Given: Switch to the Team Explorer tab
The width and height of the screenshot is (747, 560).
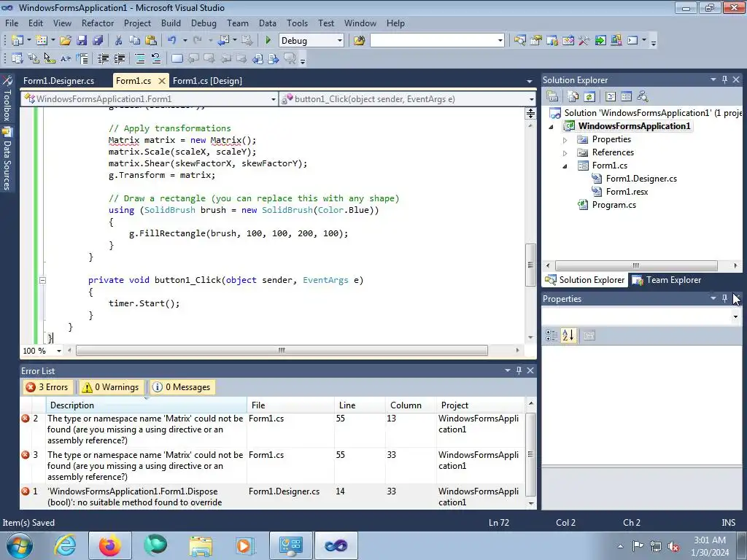Looking at the screenshot, I should 667,280.
